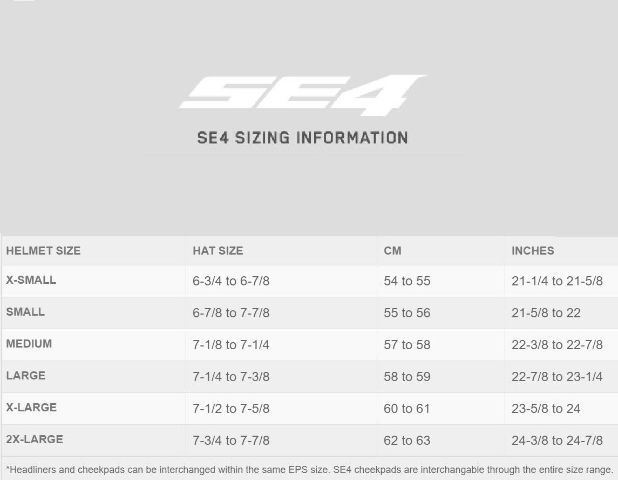Click hat size 7-1/8 to 7-1/4 cell
618x480 pixels.
(x=231, y=345)
